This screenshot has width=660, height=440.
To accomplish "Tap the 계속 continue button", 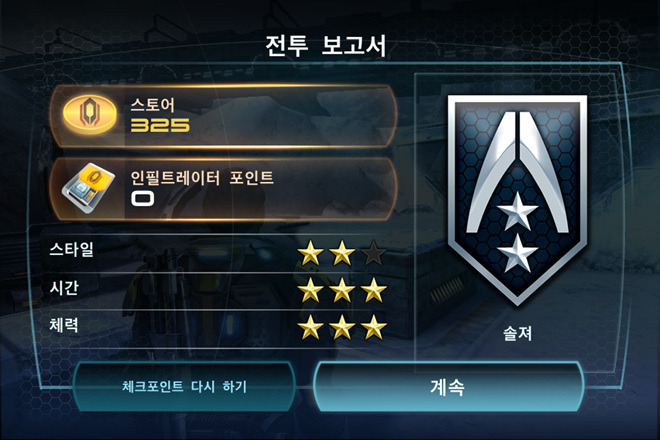I will coord(449,387).
